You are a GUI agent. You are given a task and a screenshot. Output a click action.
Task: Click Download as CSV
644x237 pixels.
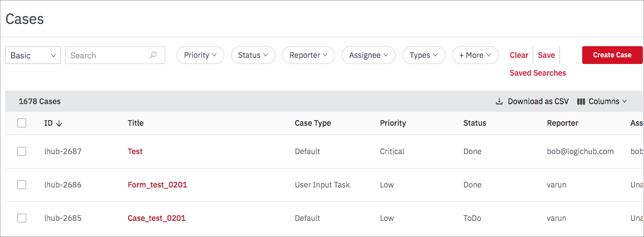[532, 101]
